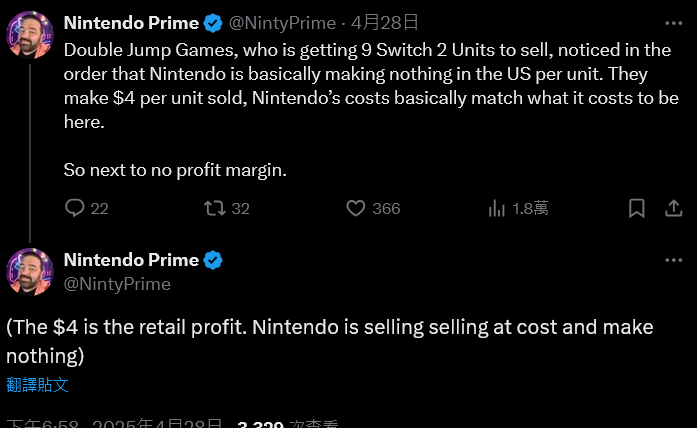This screenshot has width=697, height=428.
Task: Click the reply count 22
Action: point(99,209)
